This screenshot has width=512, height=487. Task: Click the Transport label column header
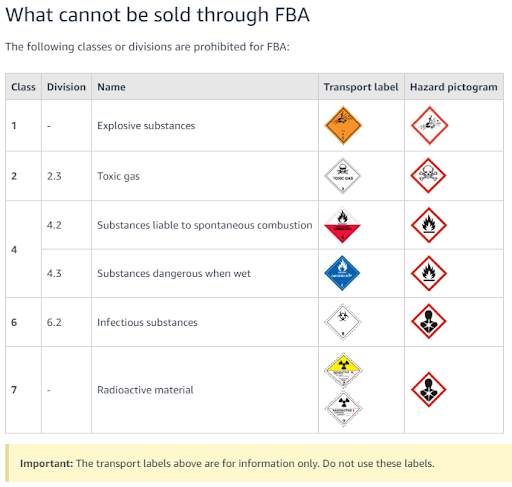pos(361,87)
